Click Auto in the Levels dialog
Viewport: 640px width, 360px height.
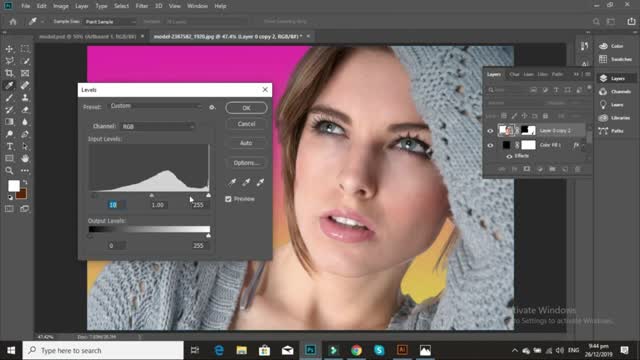click(x=247, y=143)
